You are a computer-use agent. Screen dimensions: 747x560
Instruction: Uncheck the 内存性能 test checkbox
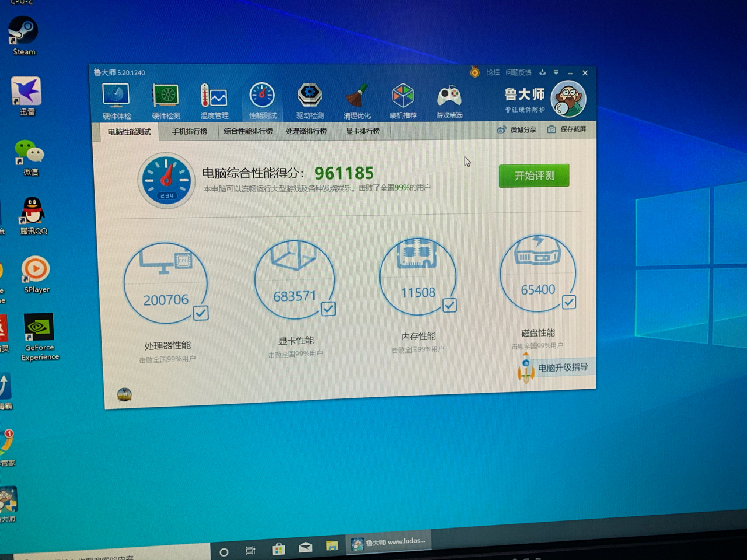pyautogui.click(x=449, y=305)
